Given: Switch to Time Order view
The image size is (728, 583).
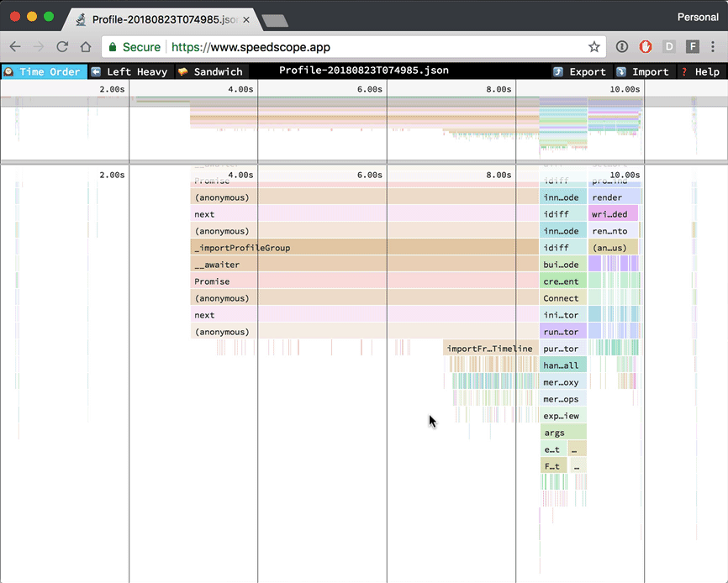Looking at the screenshot, I should [x=44, y=72].
